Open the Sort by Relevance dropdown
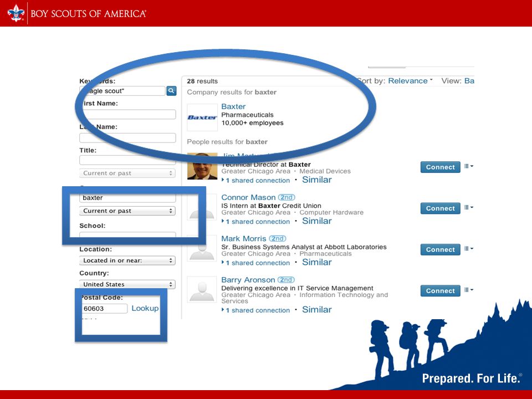 coord(410,81)
